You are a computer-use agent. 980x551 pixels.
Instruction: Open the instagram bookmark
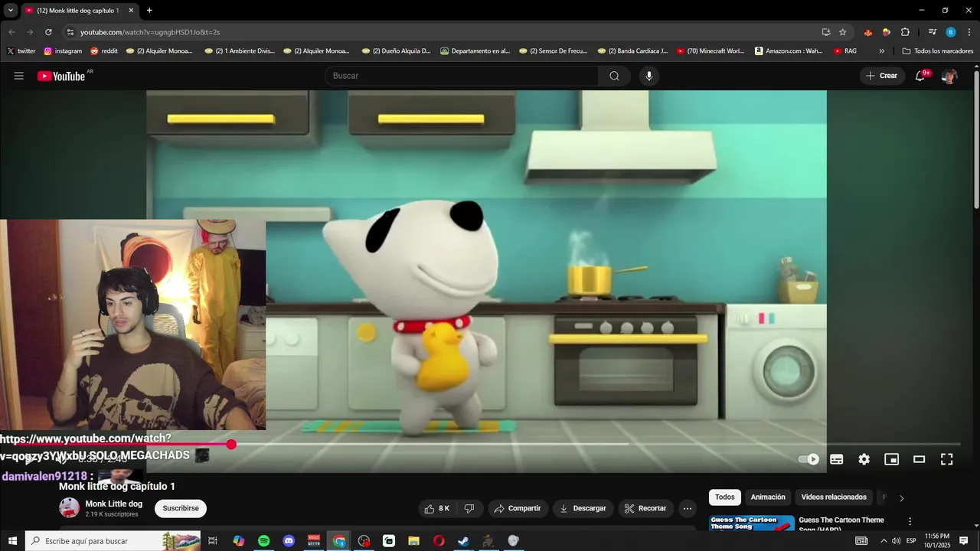tap(63, 51)
